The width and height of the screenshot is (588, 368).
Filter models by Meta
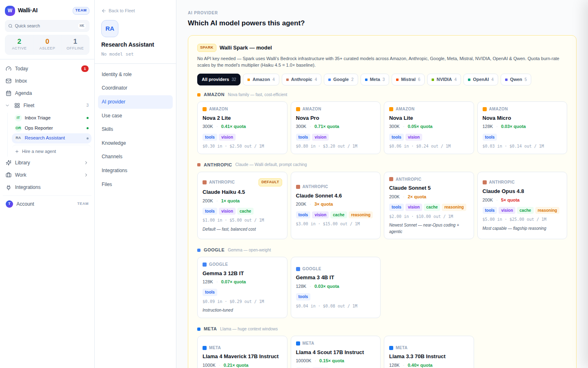click(x=375, y=79)
